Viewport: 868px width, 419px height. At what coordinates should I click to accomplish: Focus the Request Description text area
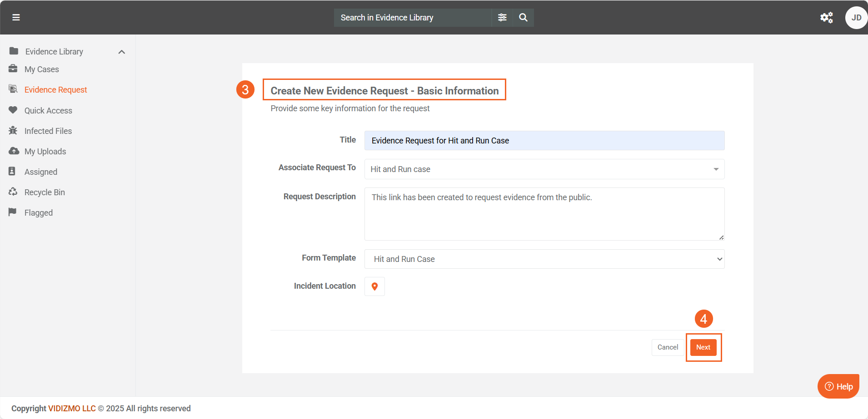pyautogui.click(x=544, y=214)
